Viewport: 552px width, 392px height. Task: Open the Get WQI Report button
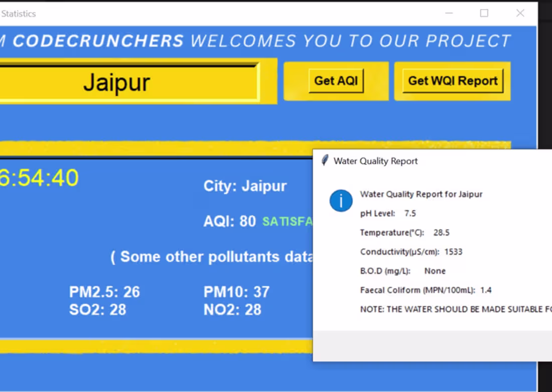[453, 81]
